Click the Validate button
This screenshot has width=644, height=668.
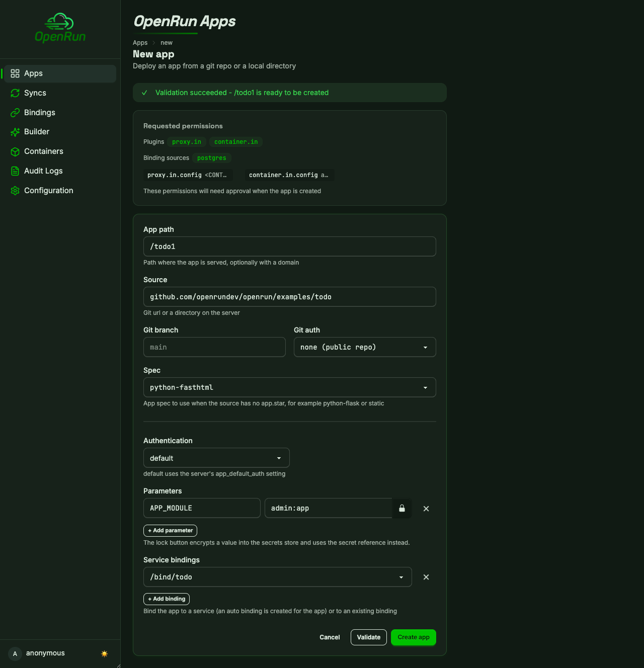point(369,637)
